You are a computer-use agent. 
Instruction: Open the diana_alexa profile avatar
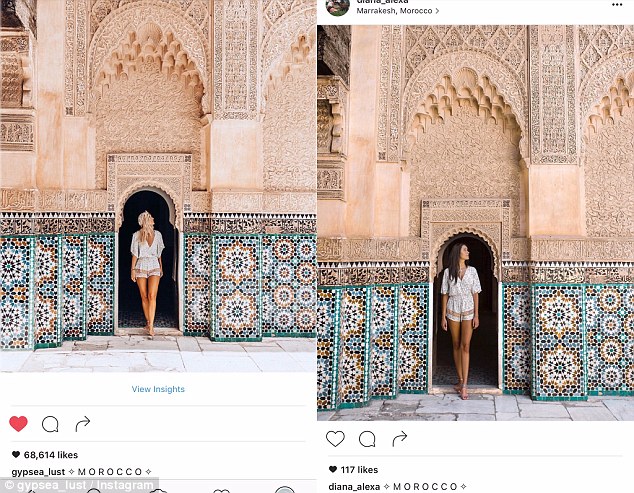click(337, 6)
